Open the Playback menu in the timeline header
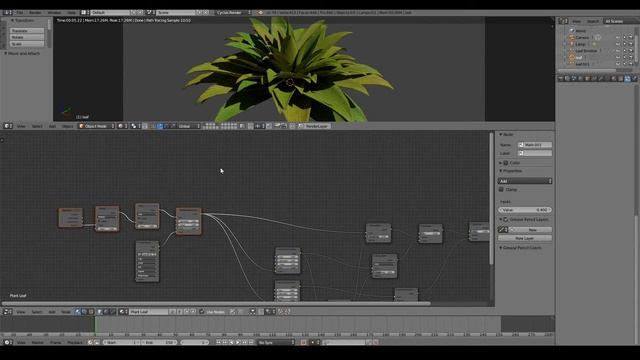640x360 pixels. click(x=75, y=342)
